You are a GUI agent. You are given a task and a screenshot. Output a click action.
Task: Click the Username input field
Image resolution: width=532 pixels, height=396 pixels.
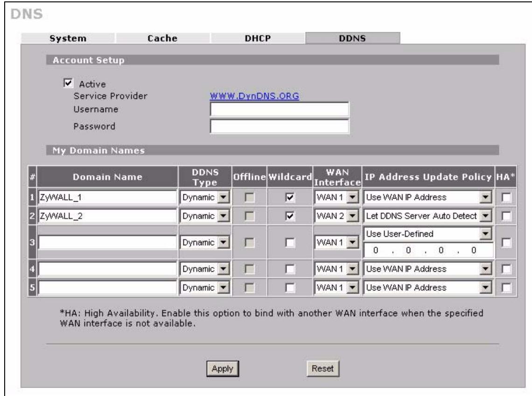(x=280, y=109)
